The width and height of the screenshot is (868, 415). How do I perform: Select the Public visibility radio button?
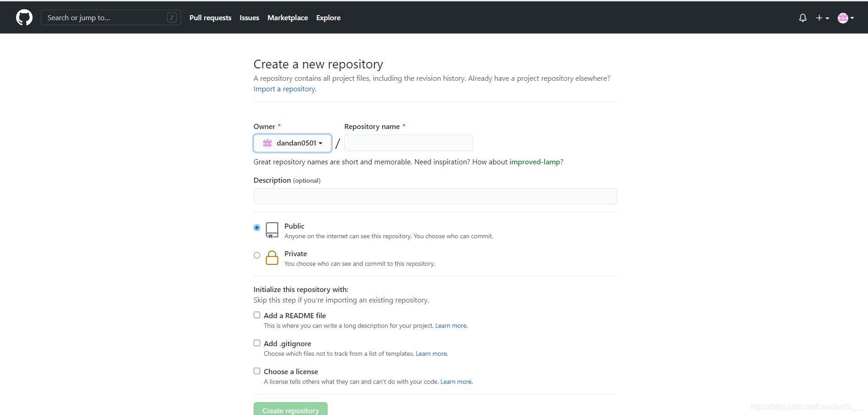[x=257, y=228]
